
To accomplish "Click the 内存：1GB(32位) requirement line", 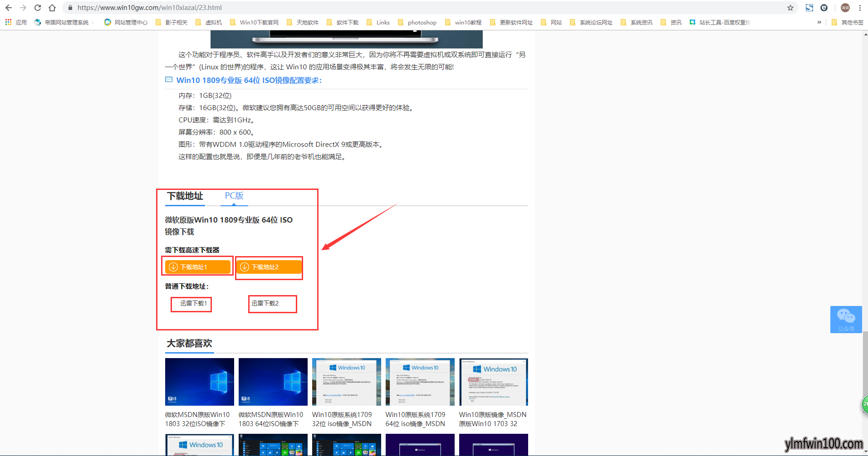I will coord(205,96).
